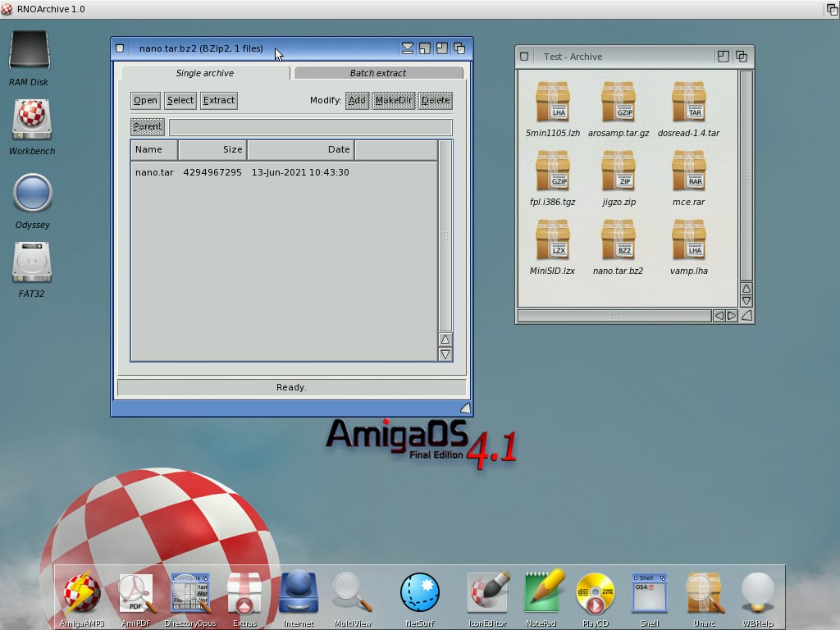Launch Odyssey browser from desktop

point(33,195)
